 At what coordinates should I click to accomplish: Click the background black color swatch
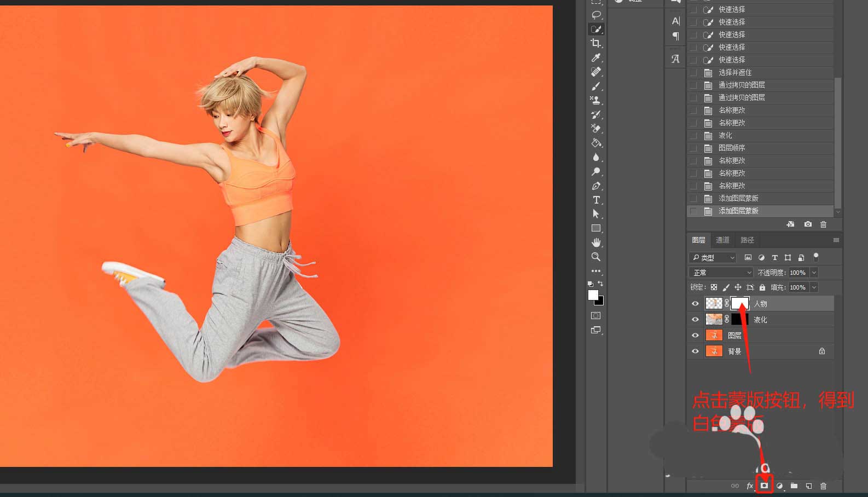[x=600, y=302]
